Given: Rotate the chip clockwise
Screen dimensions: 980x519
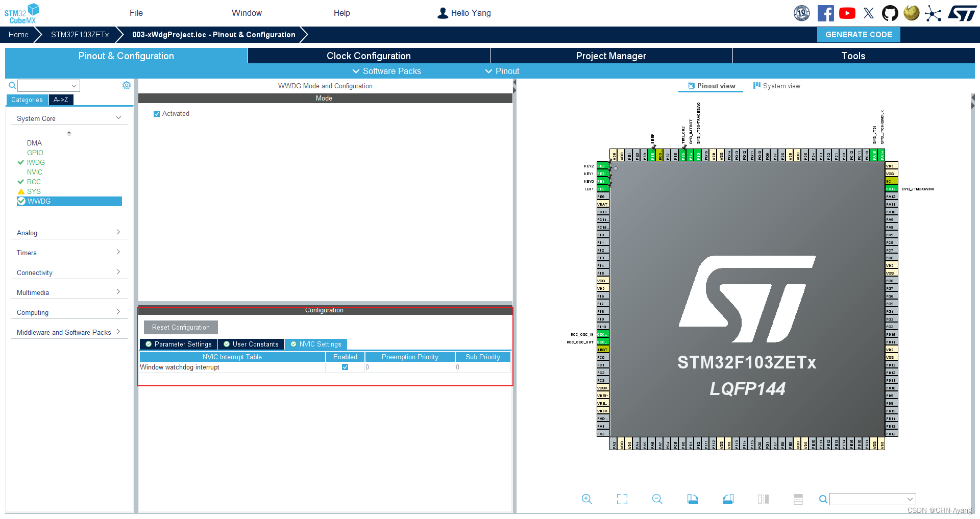Looking at the screenshot, I should pos(693,499).
